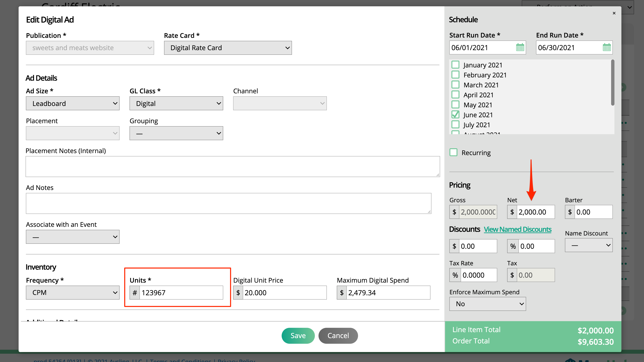Image resolution: width=644 pixels, height=362 pixels.
Task: Open the Ad Size dropdown
Action: coord(73,103)
